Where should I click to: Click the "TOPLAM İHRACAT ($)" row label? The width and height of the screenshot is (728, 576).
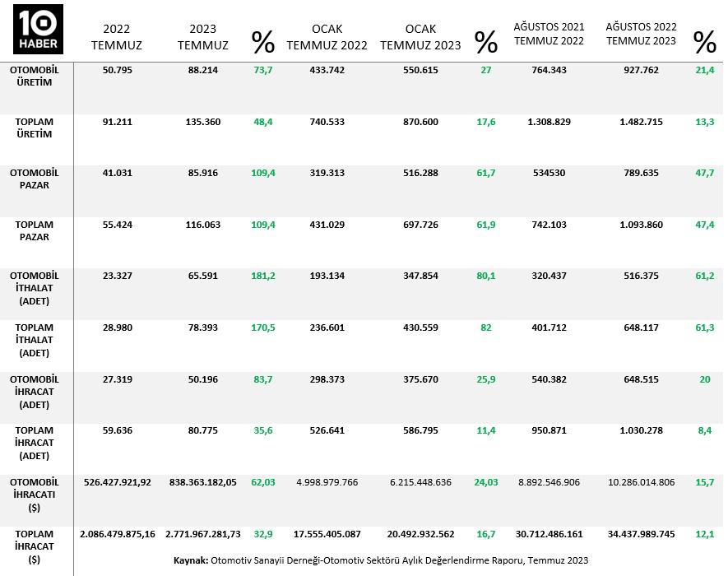[x=35, y=546]
